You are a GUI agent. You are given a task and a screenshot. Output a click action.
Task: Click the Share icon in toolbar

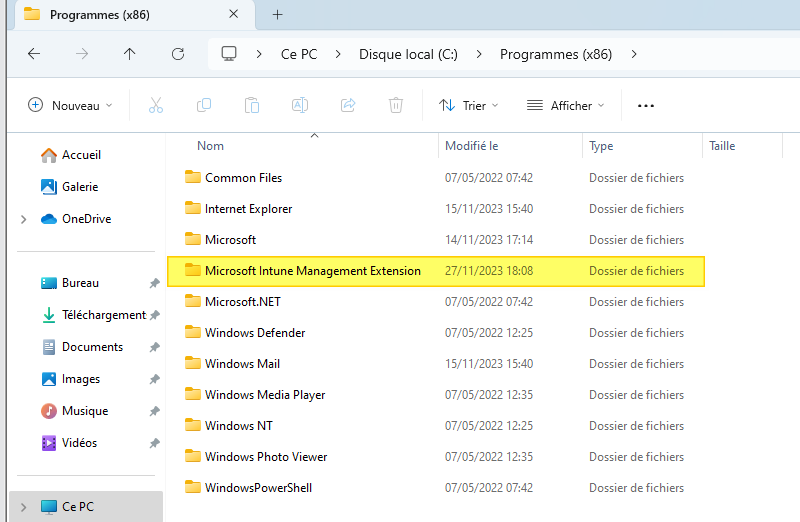pos(348,105)
